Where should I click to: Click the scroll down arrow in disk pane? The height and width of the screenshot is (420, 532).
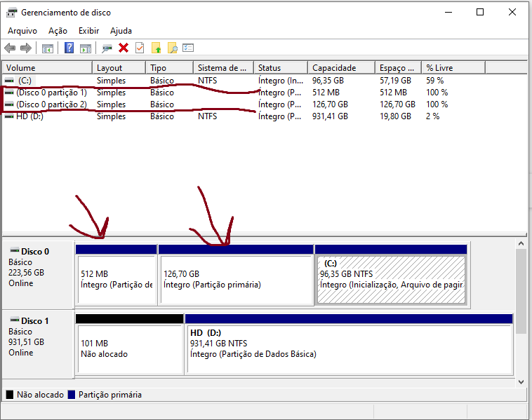coord(521,382)
